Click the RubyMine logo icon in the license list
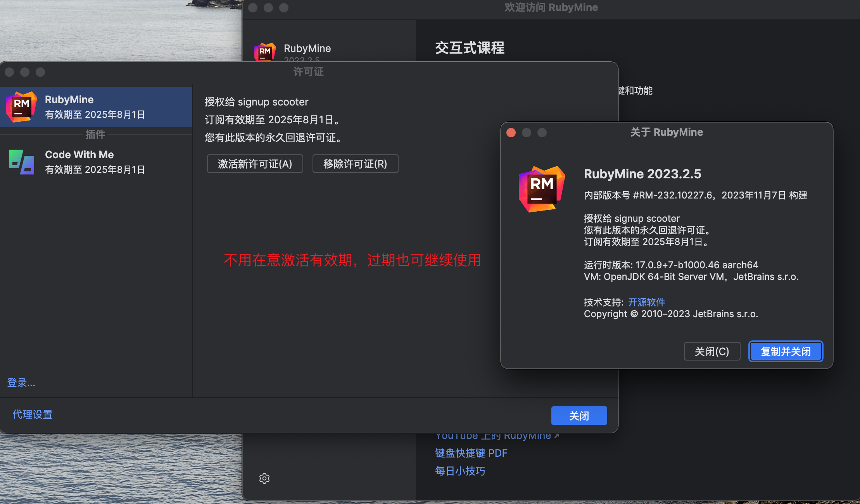Image resolution: width=860 pixels, height=504 pixels. tap(22, 107)
